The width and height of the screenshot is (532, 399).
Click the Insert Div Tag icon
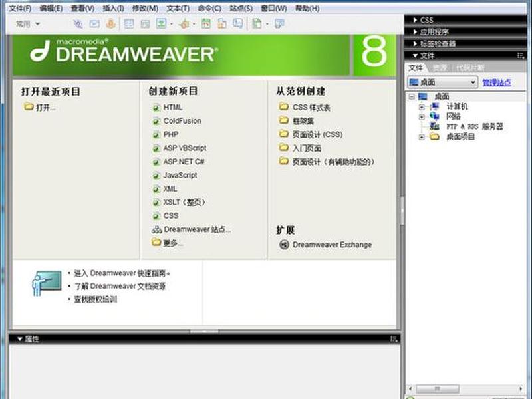tap(145, 24)
